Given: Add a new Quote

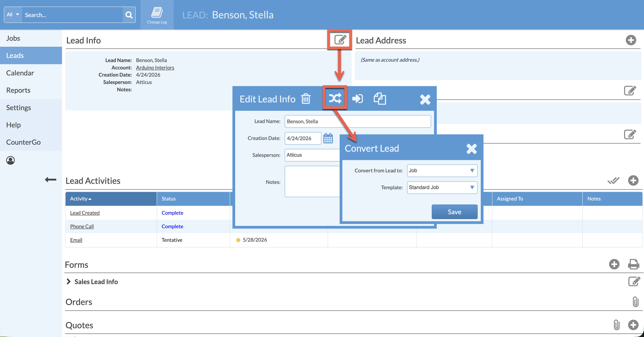Looking at the screenshot, I should click(633, 325).
